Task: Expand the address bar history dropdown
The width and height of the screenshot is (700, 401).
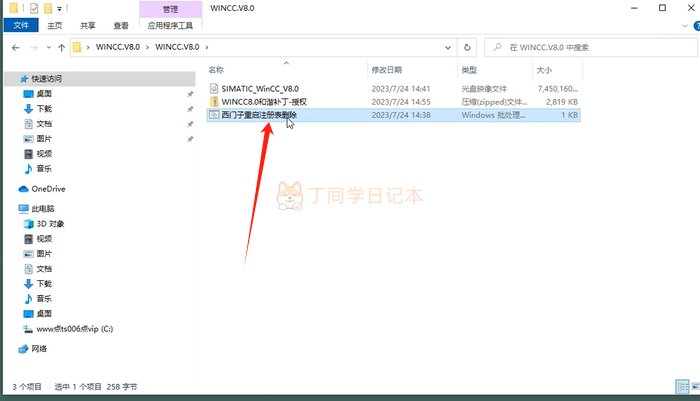Action: click(x=448, y=47)
